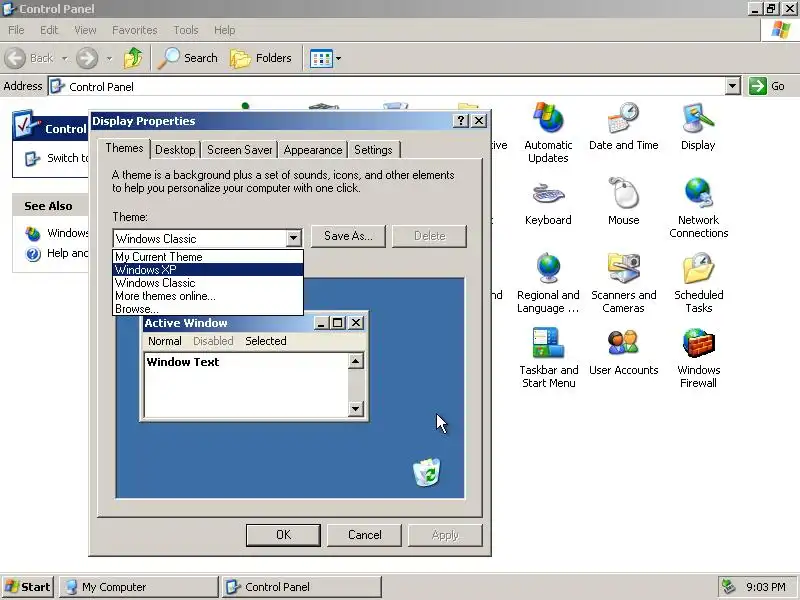Image resolution: width=800 pixels, height=600 pixels.
Task: Click the Display Properties help question button
Action: pos(461,120)
